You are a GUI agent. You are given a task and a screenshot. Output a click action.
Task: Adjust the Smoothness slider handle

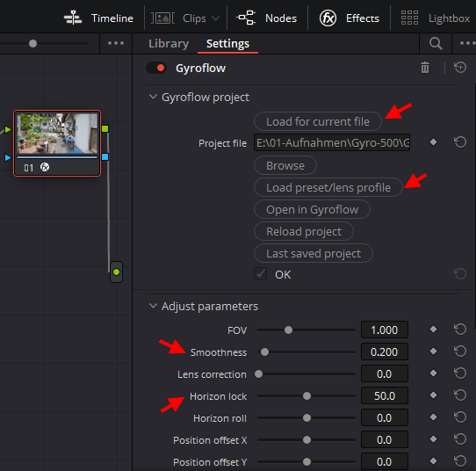(264, 352)
